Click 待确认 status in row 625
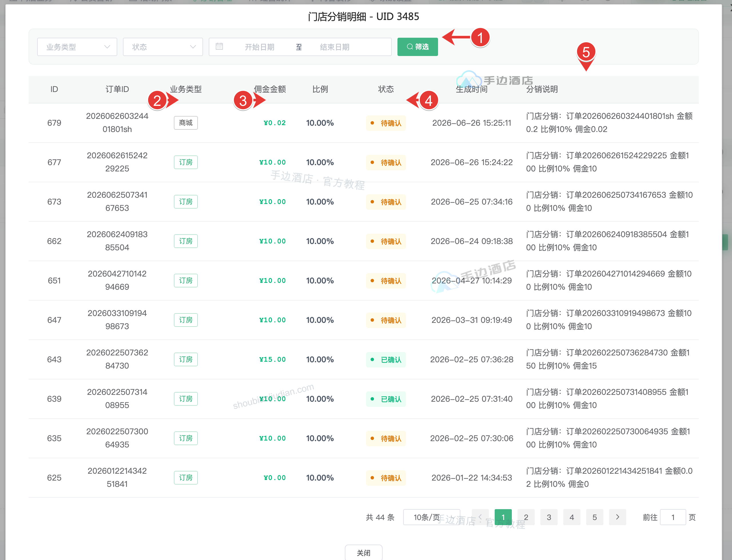 386,478
